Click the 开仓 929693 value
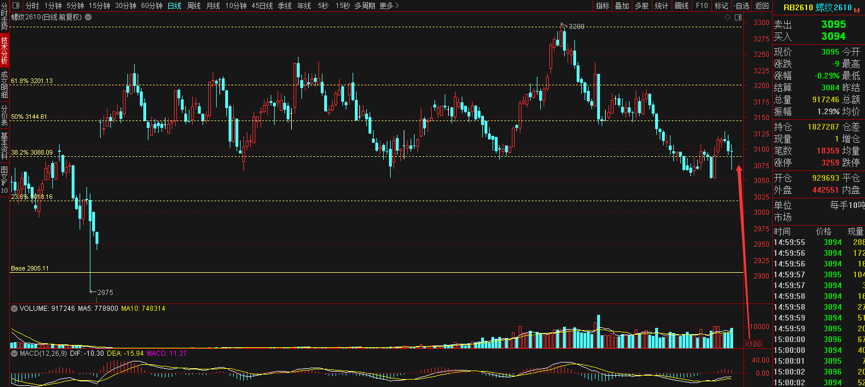The image size is (865, 387). coord(825,178)
